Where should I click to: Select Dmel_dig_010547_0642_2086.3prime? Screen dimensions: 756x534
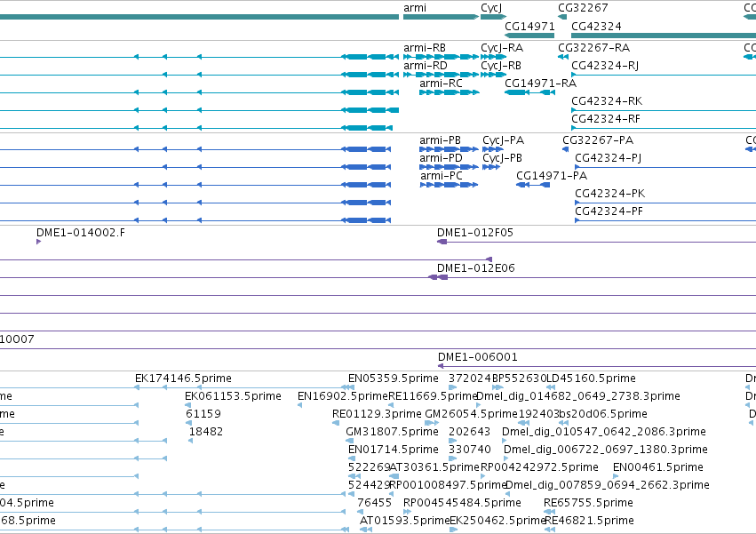(603, 432)
